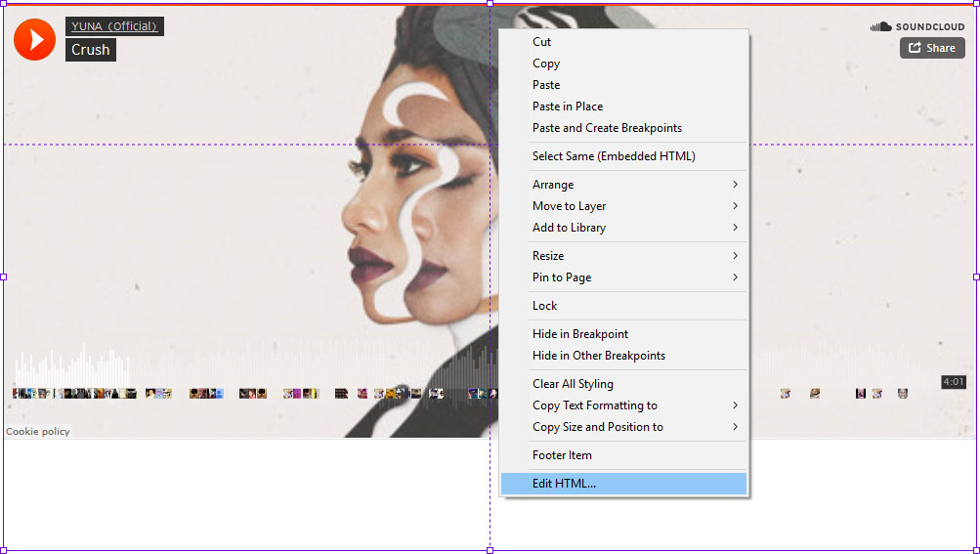Open the SoundCloud logo link
This screenshot has width=980, height=554.
pos(917,27)
